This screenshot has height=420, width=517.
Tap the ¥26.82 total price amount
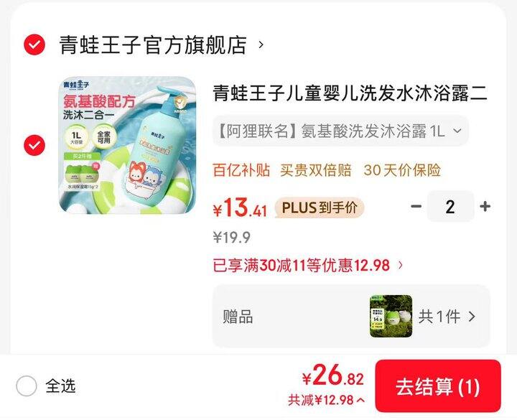pyautogui.click(x=333, y=377)
